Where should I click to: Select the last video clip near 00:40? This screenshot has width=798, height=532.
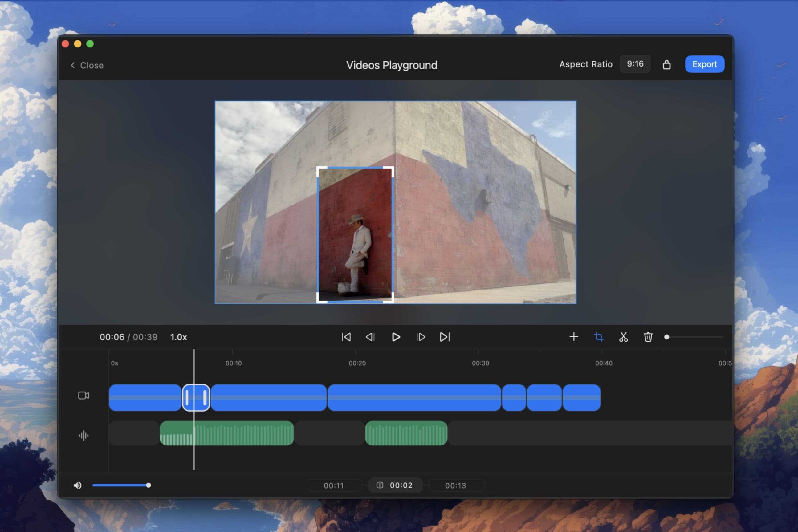point(581,398)
